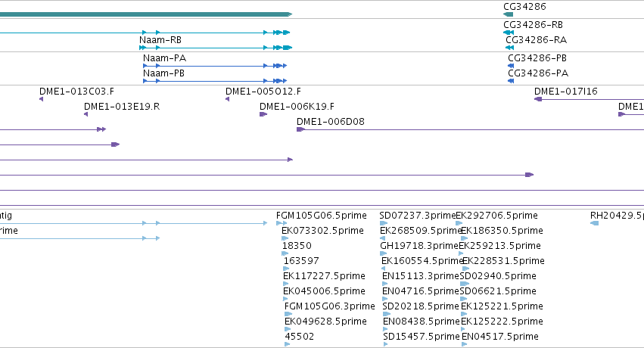Viewport: 644px width, 348px height.
Task: Select the EK160554.5prime EST
Action: pos(422,261)
